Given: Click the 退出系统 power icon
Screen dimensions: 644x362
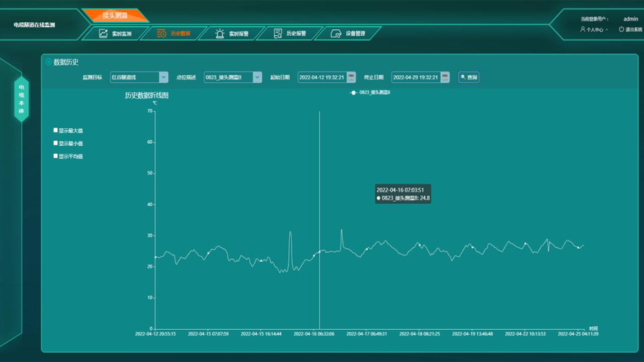Looking at the screenshot, I should click(621, 29).
